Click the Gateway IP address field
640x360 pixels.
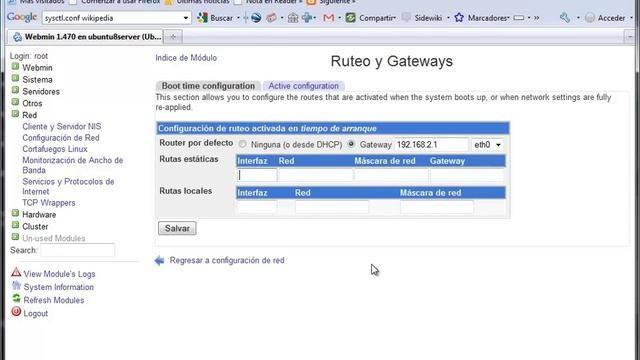[431, 144]
